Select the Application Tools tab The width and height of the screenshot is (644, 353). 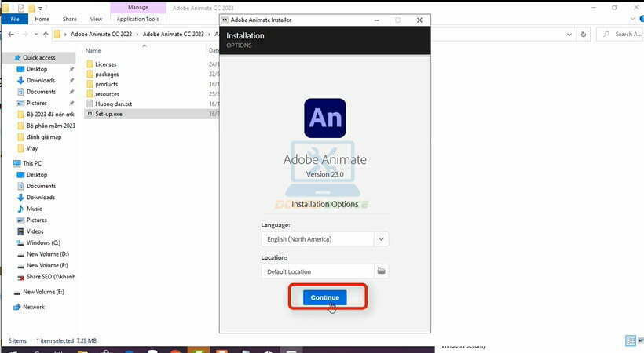point(137,19)
